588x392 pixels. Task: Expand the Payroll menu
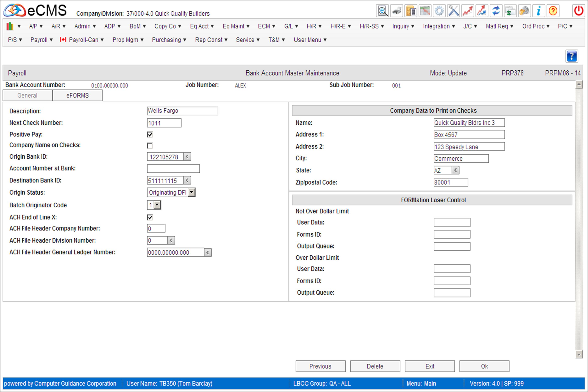tap(42, 40)
